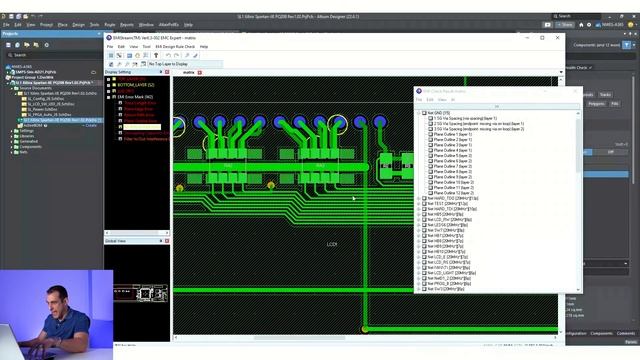Close the matrix document tab
The height and width of the screenshot is (360, 640).
[x=200, y=72]
